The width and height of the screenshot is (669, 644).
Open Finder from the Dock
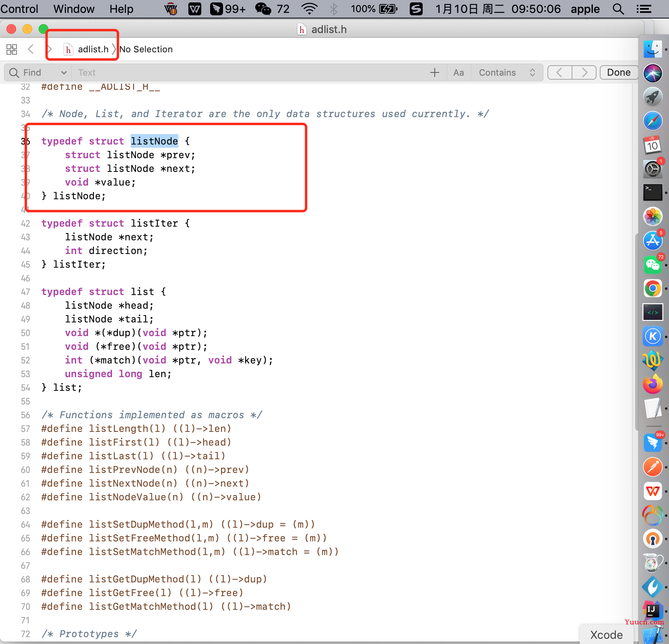(652, 49)
